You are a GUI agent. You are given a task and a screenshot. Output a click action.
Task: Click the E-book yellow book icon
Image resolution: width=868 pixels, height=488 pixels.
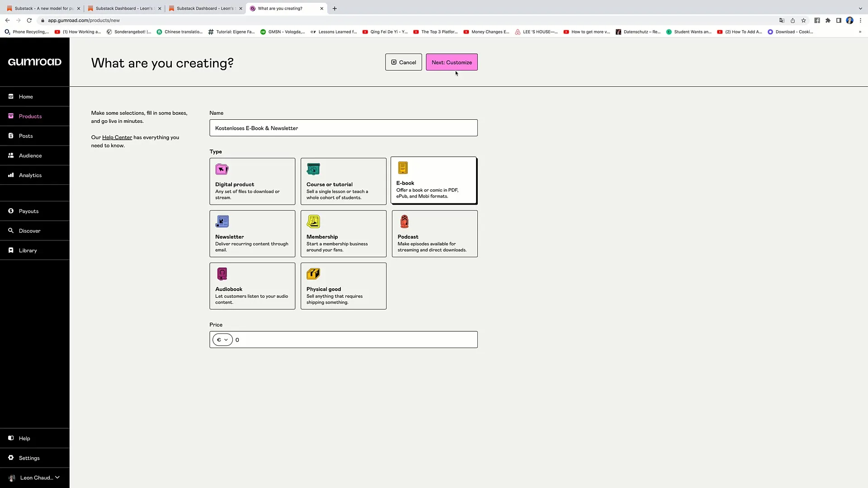(x=403, y=168)
